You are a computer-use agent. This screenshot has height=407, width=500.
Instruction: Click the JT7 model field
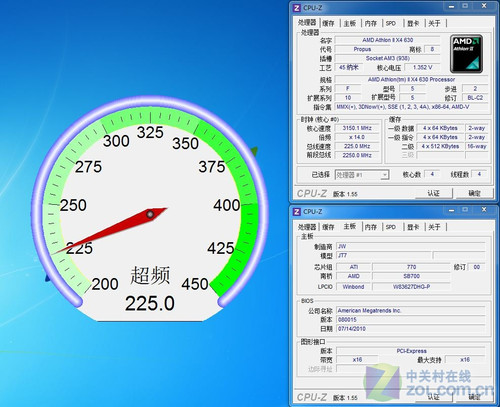point(384,255)
